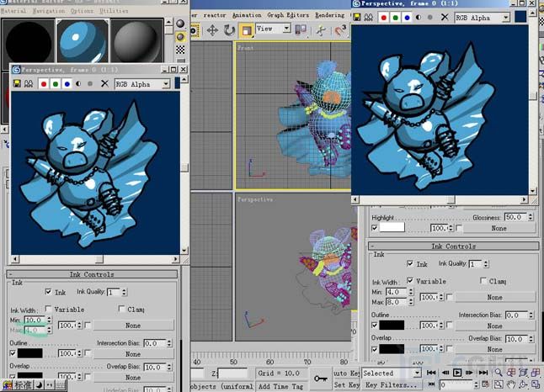Screen dimensions: 544x392
Task: Click the white Highlight color swatch
Action: click(392, 227)
